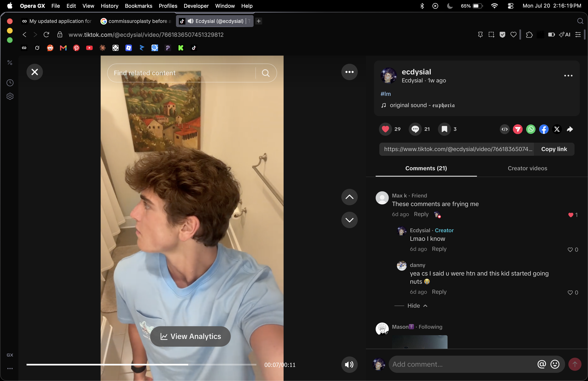Image resolution: width=588 pixels, height=381 pixels.
Task: Open the video's three-dot options menu
Action: [349, 72]
